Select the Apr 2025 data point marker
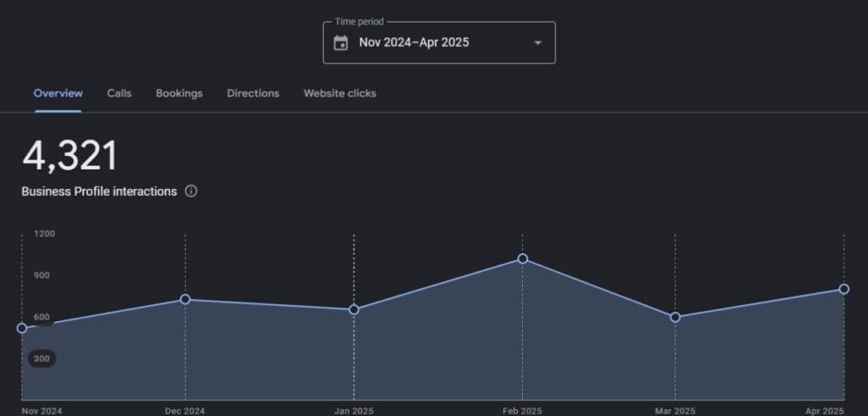The width and height of the screenshot is (868, 416). (x=843, y=289)
